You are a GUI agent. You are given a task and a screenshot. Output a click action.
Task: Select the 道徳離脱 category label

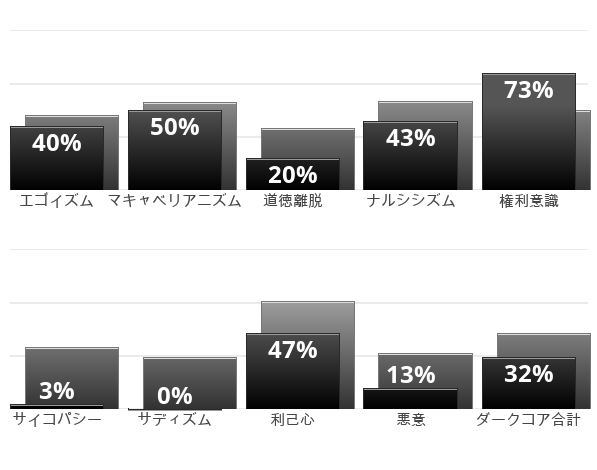(293, 201)
